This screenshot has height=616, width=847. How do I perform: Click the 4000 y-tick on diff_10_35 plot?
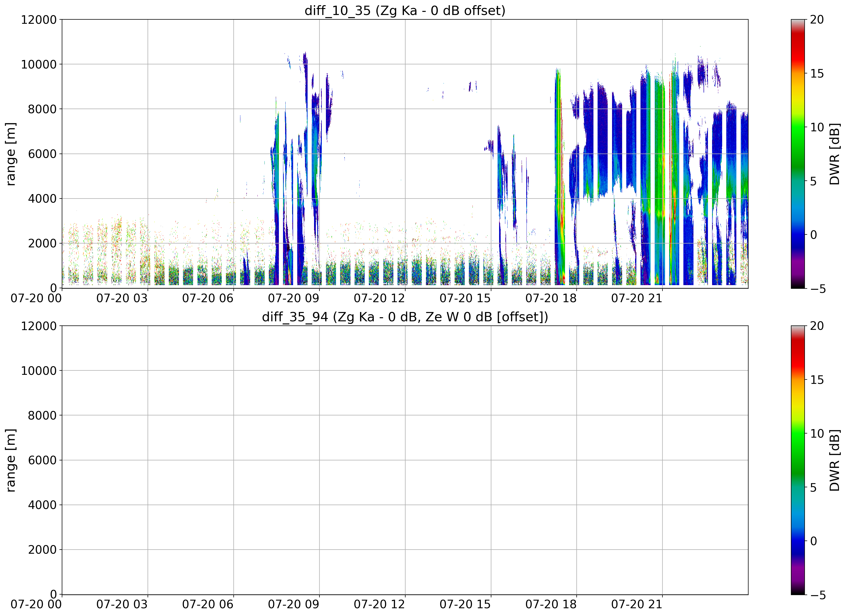[42, 198]
